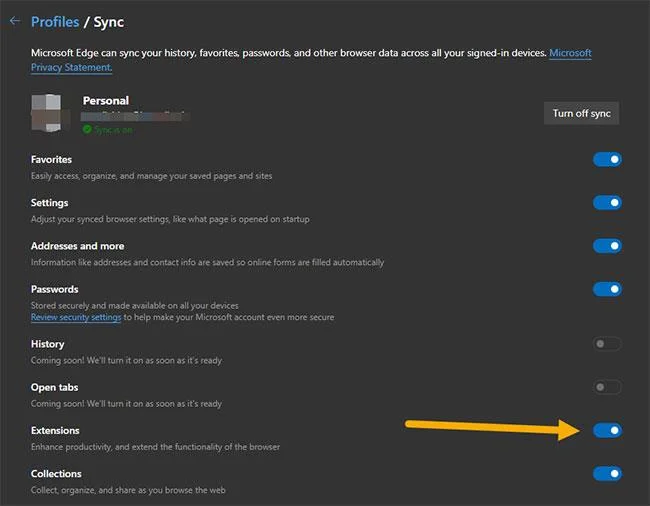The width and height of the screenshot is (650, 506).
Task: Click 'Easily access, organize, and manage' description
Action: pyautogui.click(x=151, y=176)
